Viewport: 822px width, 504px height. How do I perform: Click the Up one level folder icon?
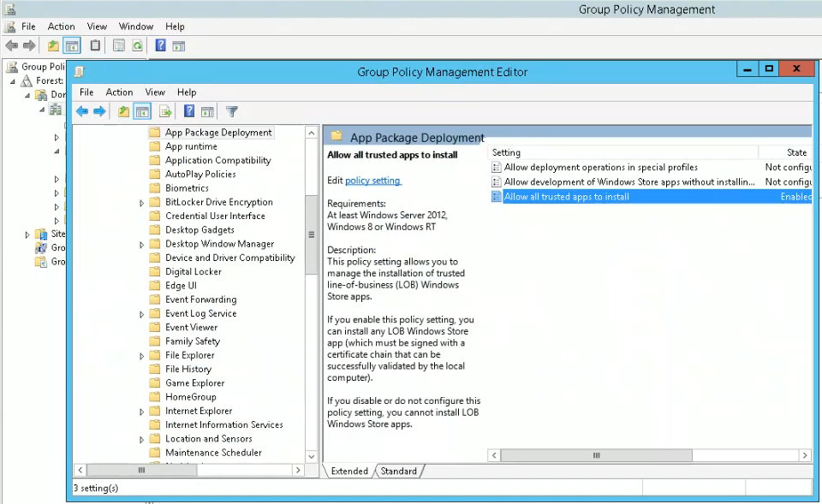pos(123,111)
